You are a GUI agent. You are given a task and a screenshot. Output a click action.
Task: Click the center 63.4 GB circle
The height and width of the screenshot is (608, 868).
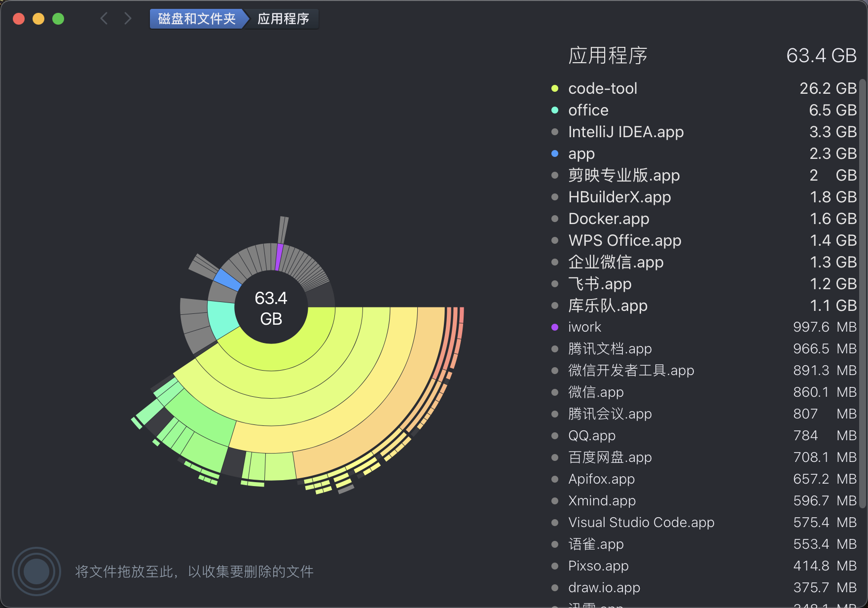270,307
